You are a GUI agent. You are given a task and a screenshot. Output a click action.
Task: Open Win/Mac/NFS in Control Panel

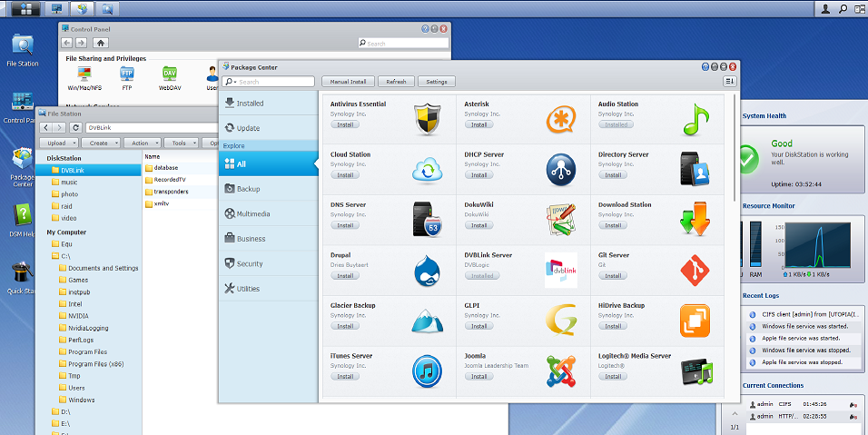click(84, 78)
